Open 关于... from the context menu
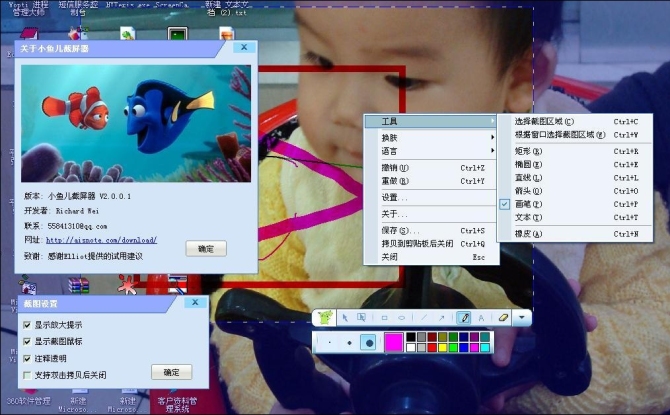 point(431,214)
